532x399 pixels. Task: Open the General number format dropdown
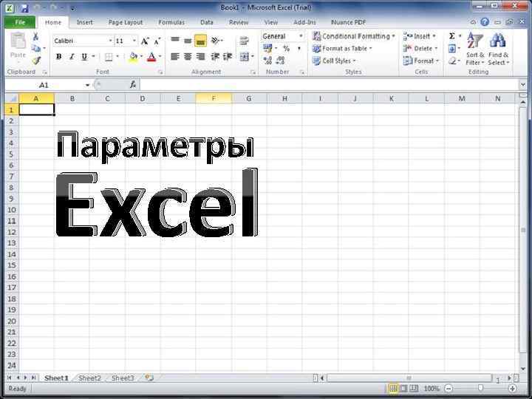301,36
